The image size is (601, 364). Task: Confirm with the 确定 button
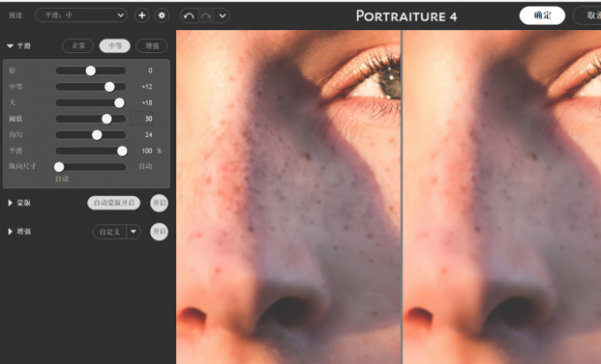click(541, 16)
